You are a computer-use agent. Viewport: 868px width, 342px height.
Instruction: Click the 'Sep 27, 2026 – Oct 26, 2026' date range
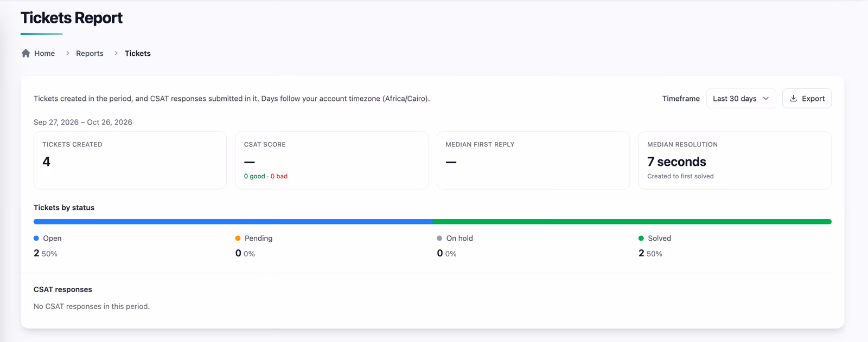pos(83,122)
